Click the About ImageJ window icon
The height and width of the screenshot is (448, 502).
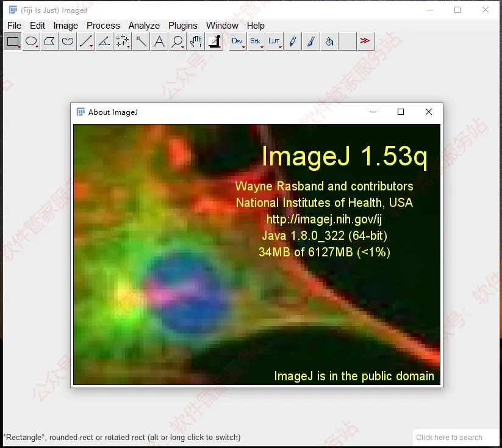[x=81, y=112]
